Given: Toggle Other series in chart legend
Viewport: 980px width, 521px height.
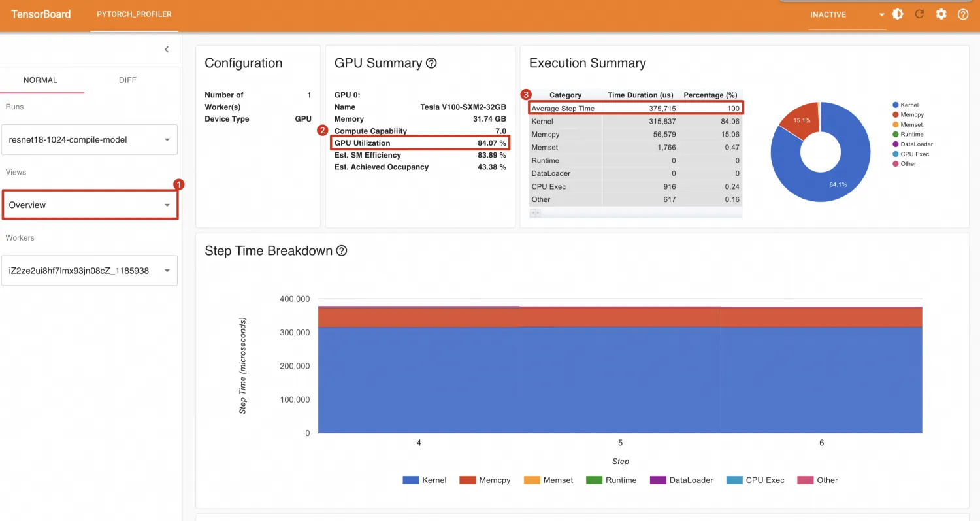Looking at the screenshot, I should [x=817, y=480].
